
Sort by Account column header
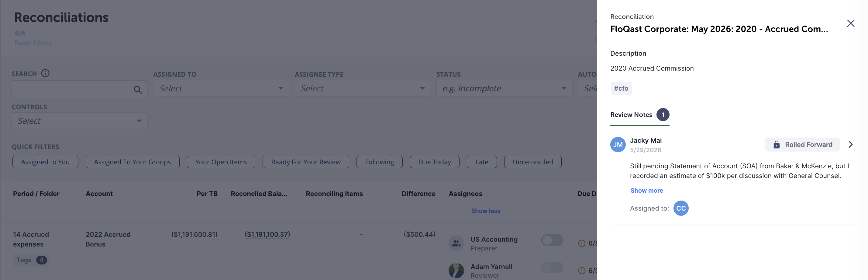[99, 194]
